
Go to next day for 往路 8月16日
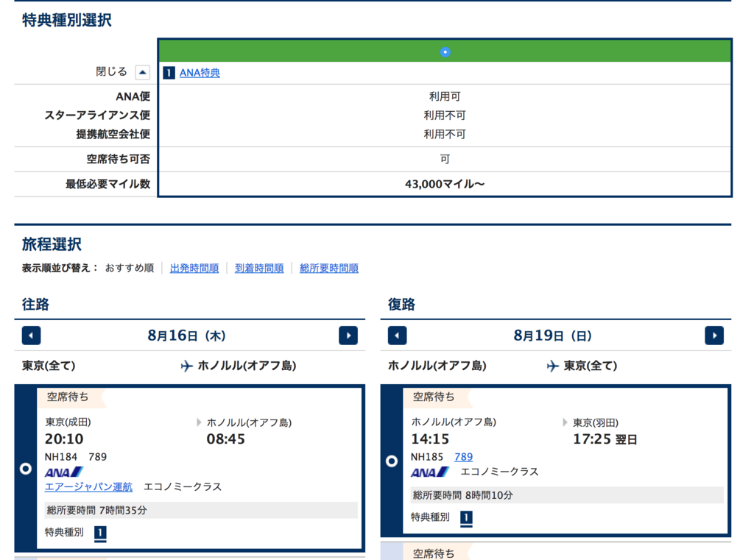click(348, 336)
